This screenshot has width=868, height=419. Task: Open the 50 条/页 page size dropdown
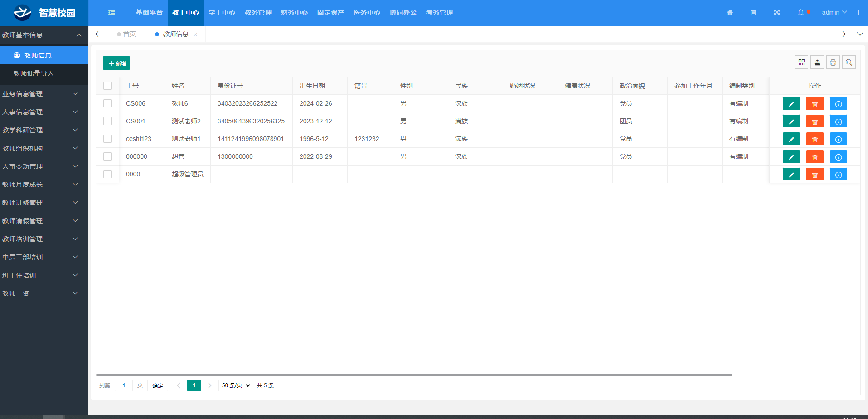coord(235,385)
